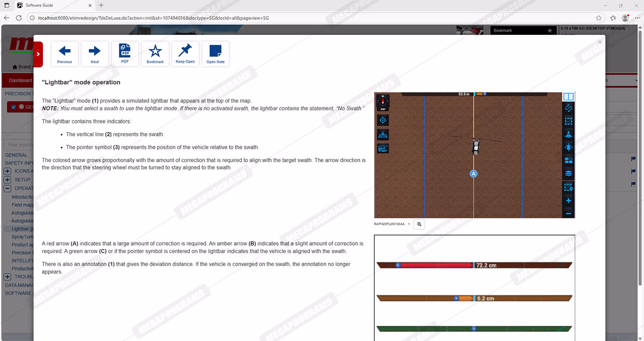
Task: Collapse the OPERATION tree node
Action: [8, 188]
